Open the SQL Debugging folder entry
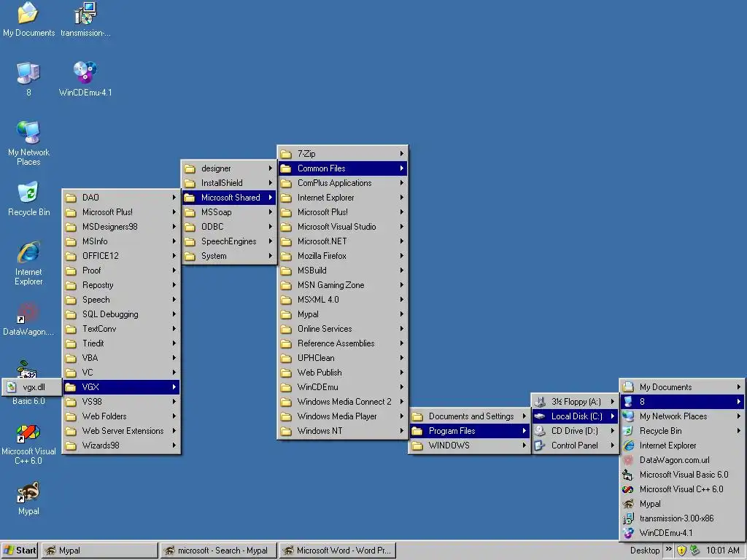This screenshot has height=560, width=747. click(122, 314)
